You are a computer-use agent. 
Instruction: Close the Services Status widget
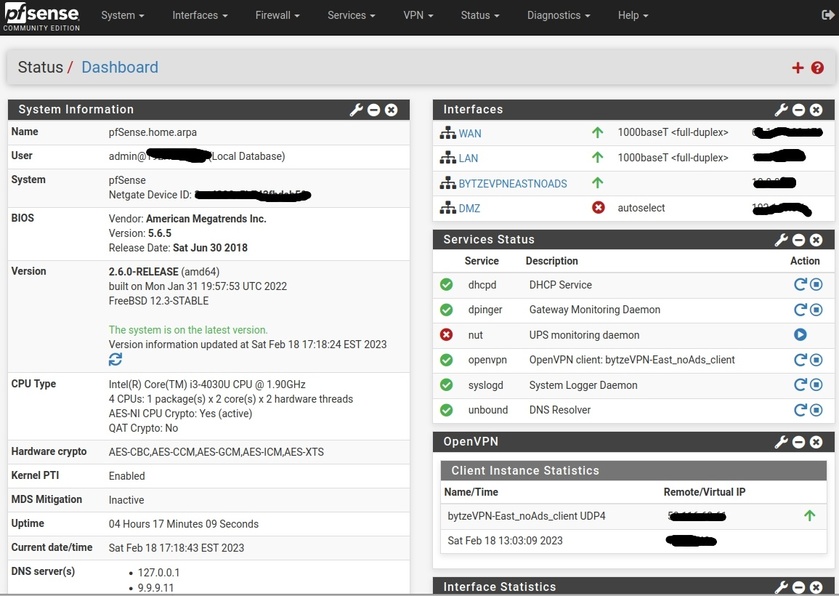[x=816, y=240]
